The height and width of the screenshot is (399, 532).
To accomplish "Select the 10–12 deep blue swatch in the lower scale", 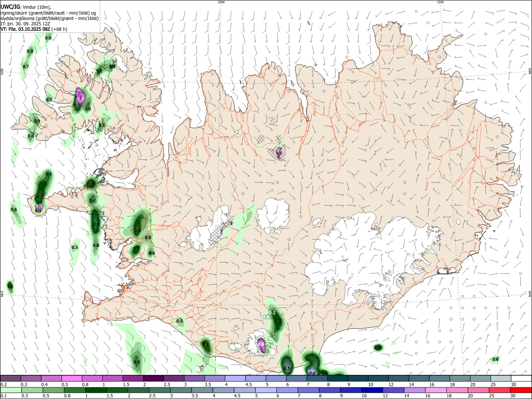I will [373, 390].
